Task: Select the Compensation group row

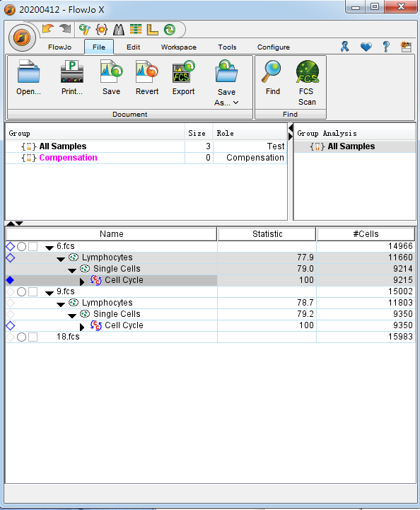Action: [x=146, y=158]
